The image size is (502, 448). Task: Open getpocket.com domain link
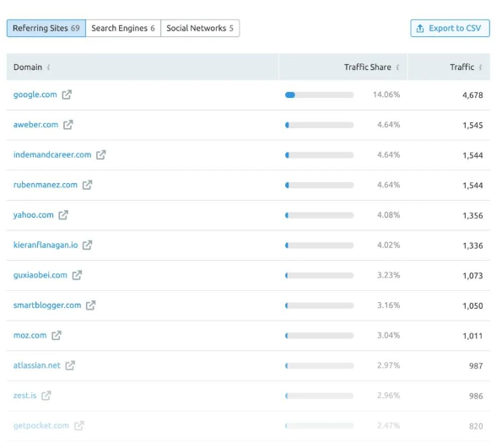[41, 425]
